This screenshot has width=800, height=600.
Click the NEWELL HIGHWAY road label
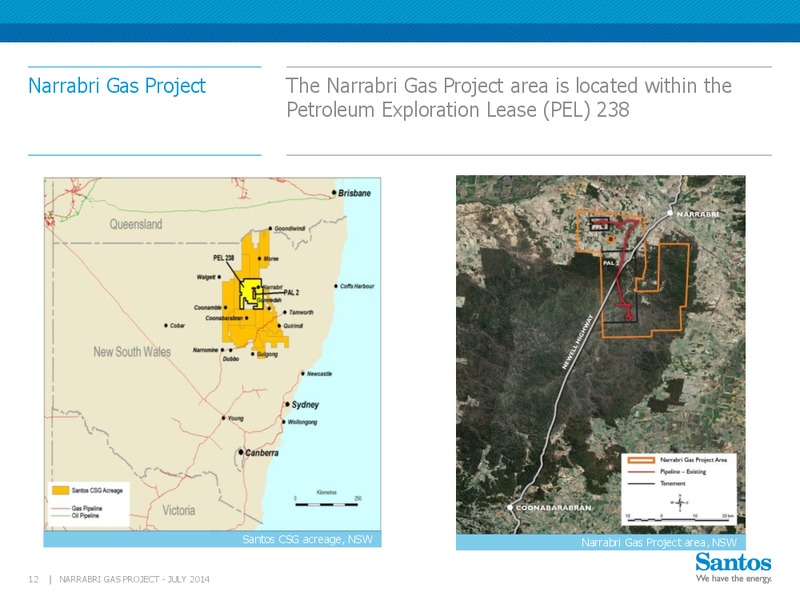click(577, 341)
